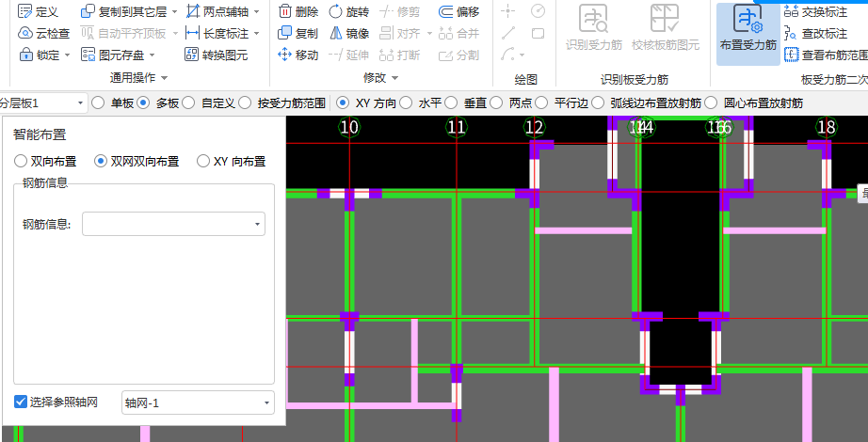Select the circle drawing tool icon
The width and height of the screenshot is (868, 442).
click(x=538, y=11)
